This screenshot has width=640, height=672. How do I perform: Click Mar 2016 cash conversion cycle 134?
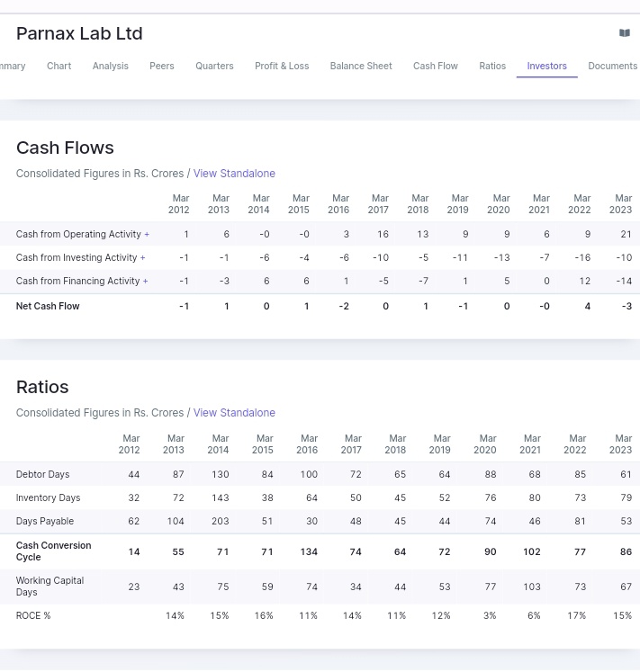point(309,551)
